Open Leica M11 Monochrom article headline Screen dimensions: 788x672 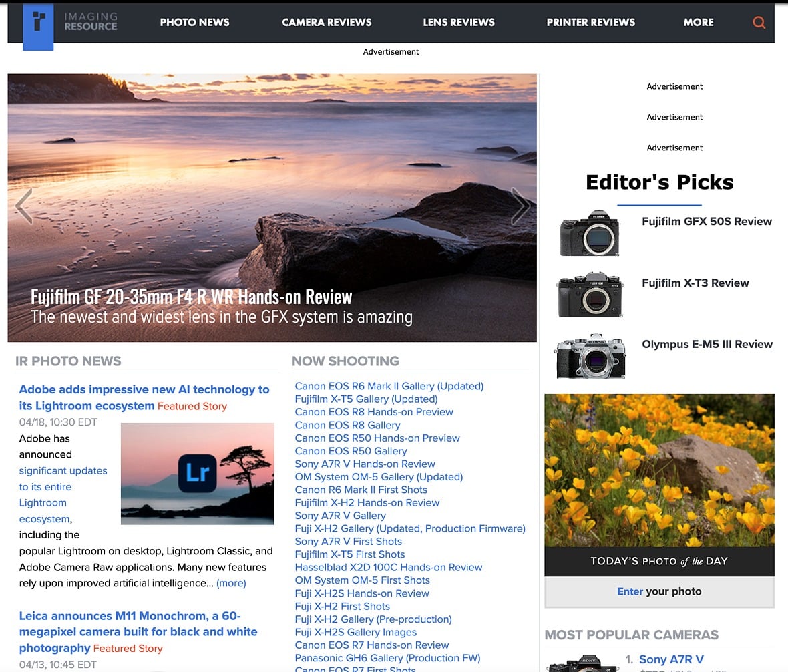point(138,631)
